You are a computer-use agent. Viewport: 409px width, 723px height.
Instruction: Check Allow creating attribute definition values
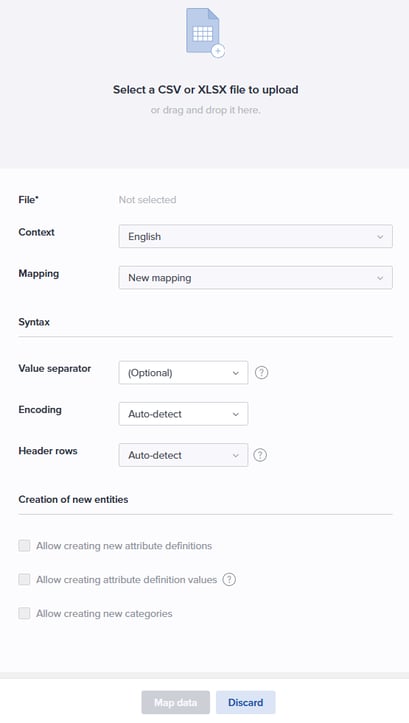point(24,580)
